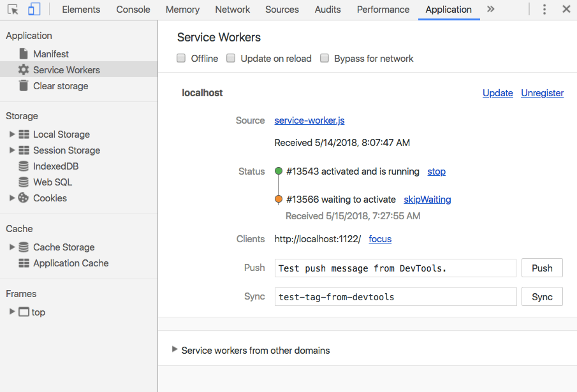
Task: Click the Manifest file icon
Action: point(24,54)
